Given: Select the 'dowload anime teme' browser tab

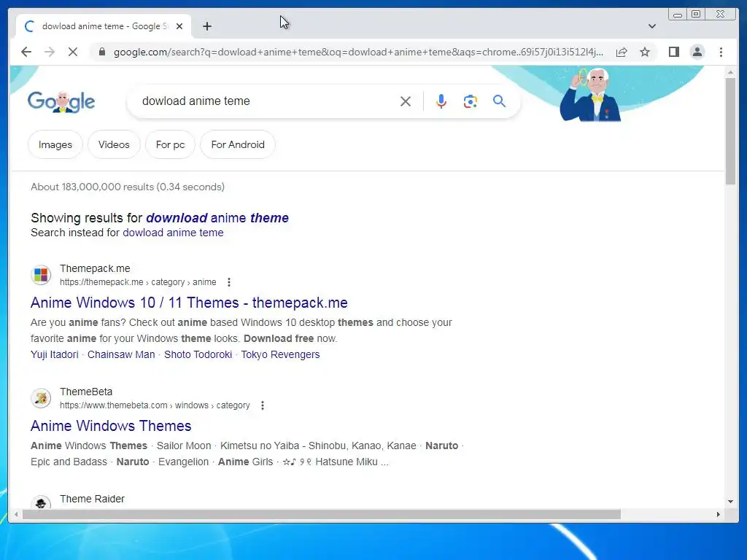Looking at the screenshot, I should pyautogui.click(x=104, y=26).
